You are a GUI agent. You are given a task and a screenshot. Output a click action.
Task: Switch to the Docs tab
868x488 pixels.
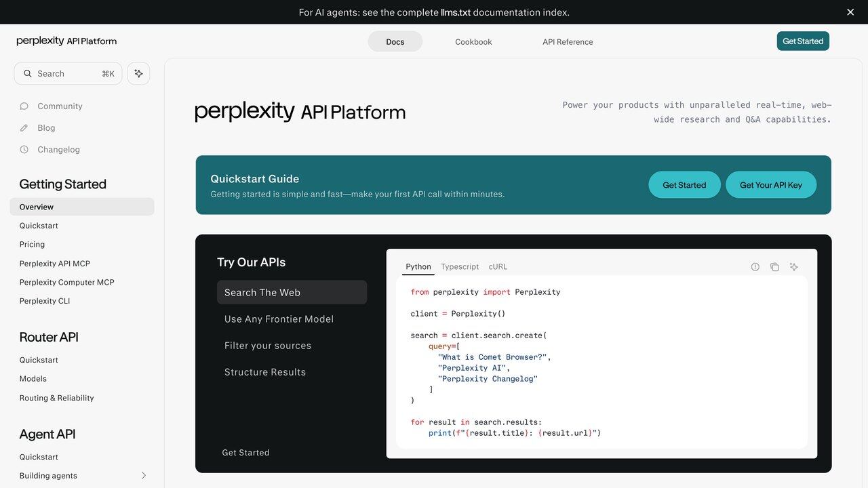(395, 41)
